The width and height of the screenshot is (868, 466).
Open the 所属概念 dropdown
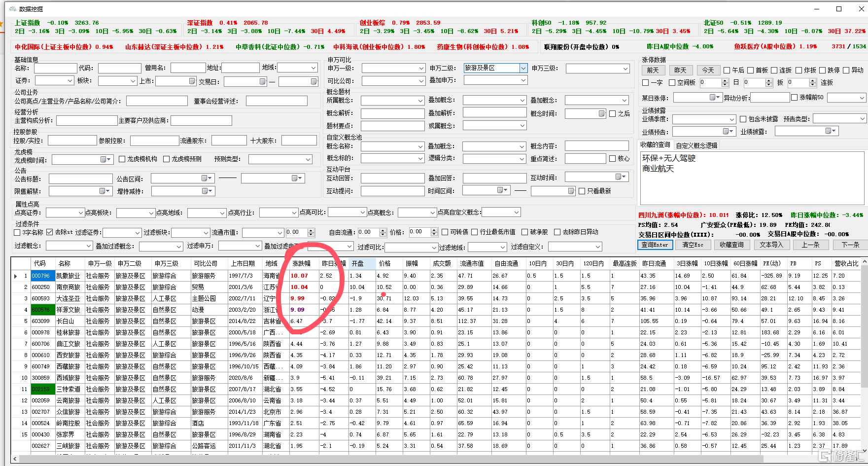coord(420,101)
